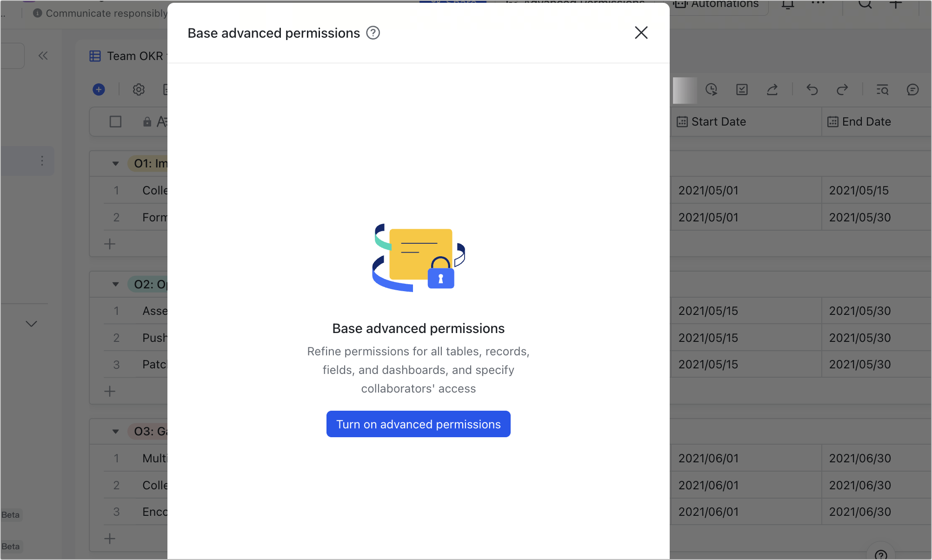
Task: Add a new record with blue plus button
Action: point(99,89)
